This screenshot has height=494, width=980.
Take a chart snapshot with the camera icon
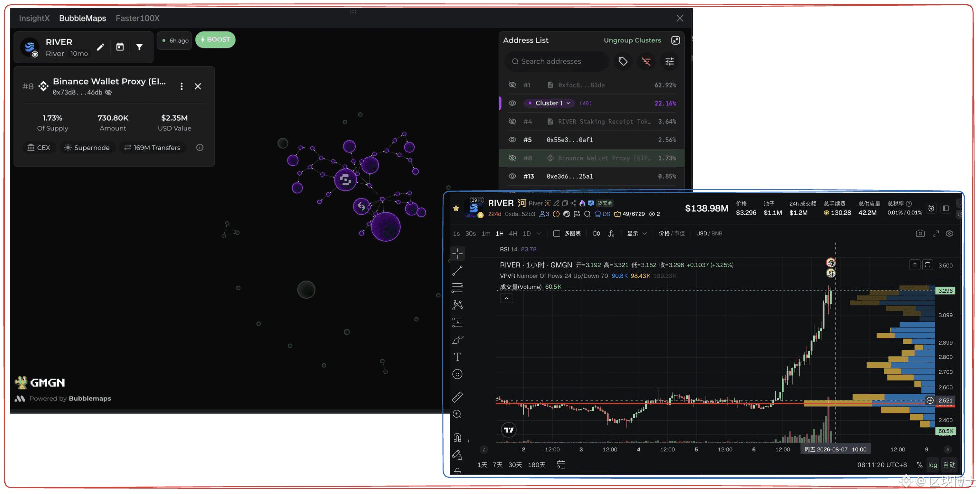(920, 233)
